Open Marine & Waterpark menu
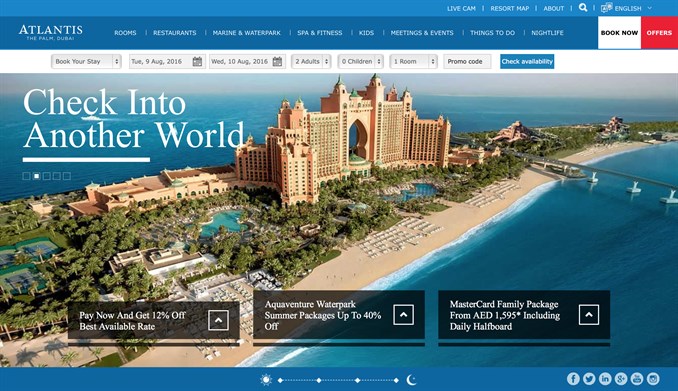The image size is (678, 391). click(246, 33)
